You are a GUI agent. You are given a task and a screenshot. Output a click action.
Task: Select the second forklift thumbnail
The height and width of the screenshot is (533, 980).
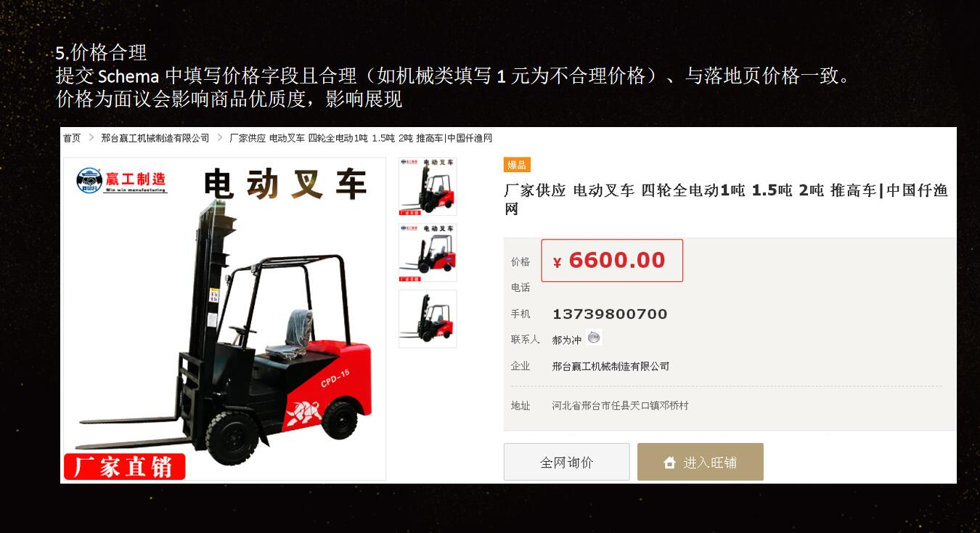[x=428, y=252]
